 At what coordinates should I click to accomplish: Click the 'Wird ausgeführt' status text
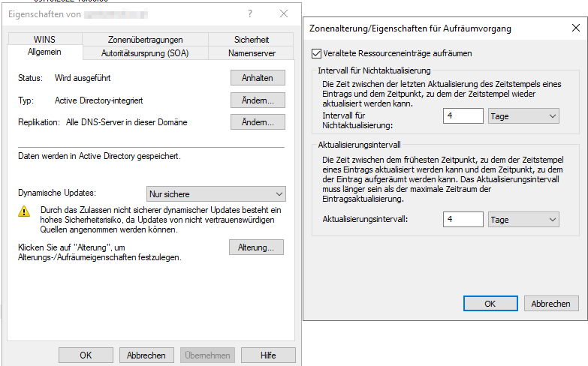(83, 78)
